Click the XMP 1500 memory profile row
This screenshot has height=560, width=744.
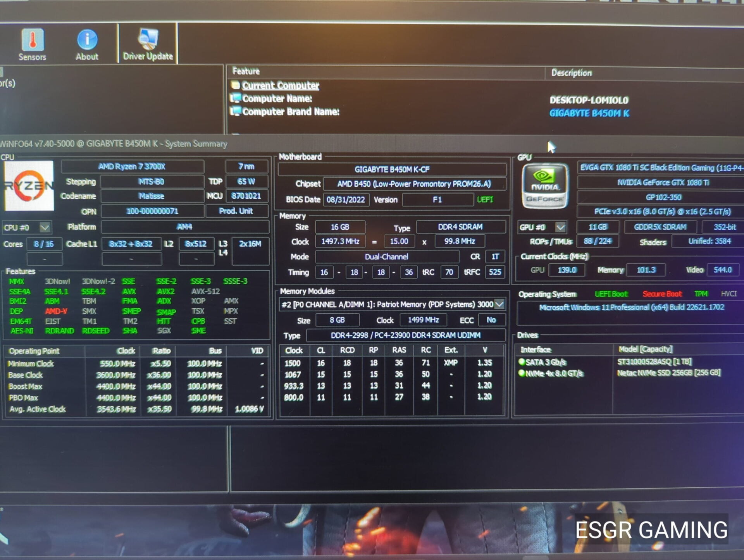(391, 363)
